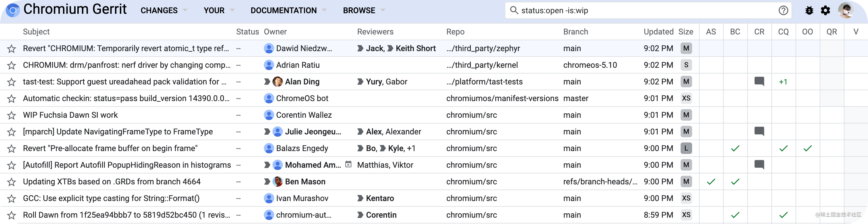Open the YOUR menu
Image resolution: width=868 pixels, height=224 pixels.
(214, 10)
